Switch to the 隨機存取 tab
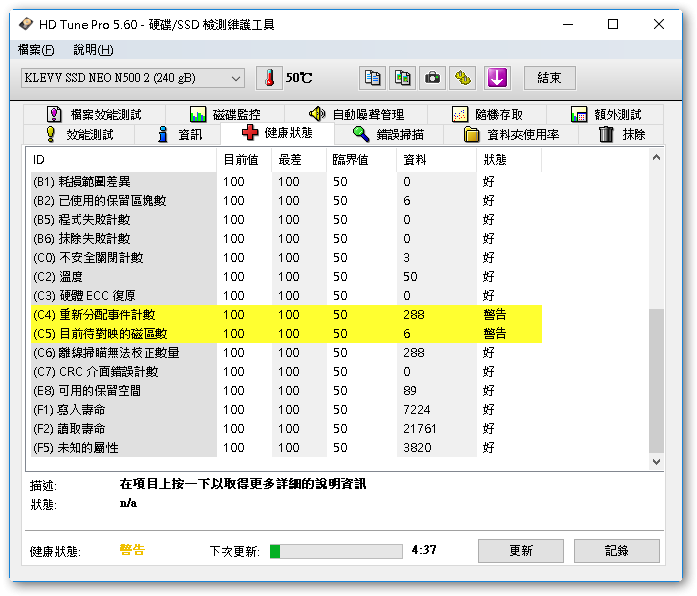697x596 pixels. click(x=487, y=114)
